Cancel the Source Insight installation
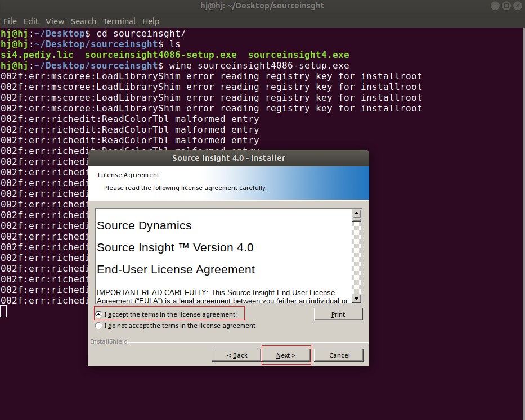 click(338, 355)
